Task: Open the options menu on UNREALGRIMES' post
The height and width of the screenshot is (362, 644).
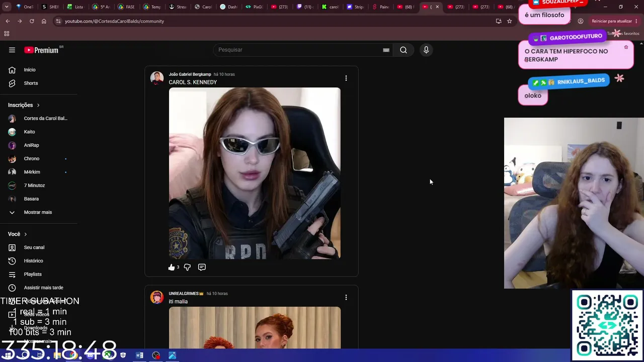Action: coord(346,297)
